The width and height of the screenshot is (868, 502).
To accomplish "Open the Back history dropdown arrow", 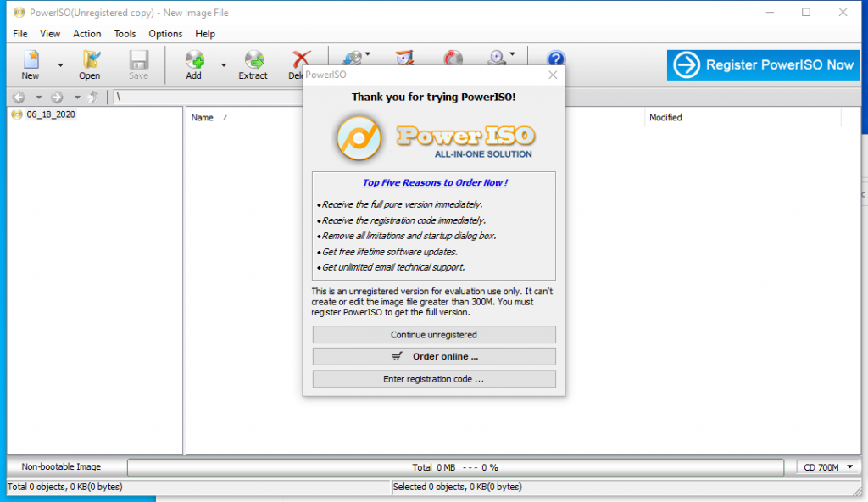I will [x=39, y=98].
